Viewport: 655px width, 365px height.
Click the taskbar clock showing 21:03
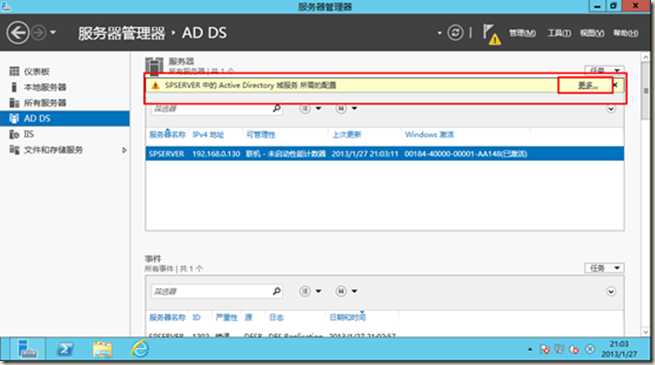619,349
